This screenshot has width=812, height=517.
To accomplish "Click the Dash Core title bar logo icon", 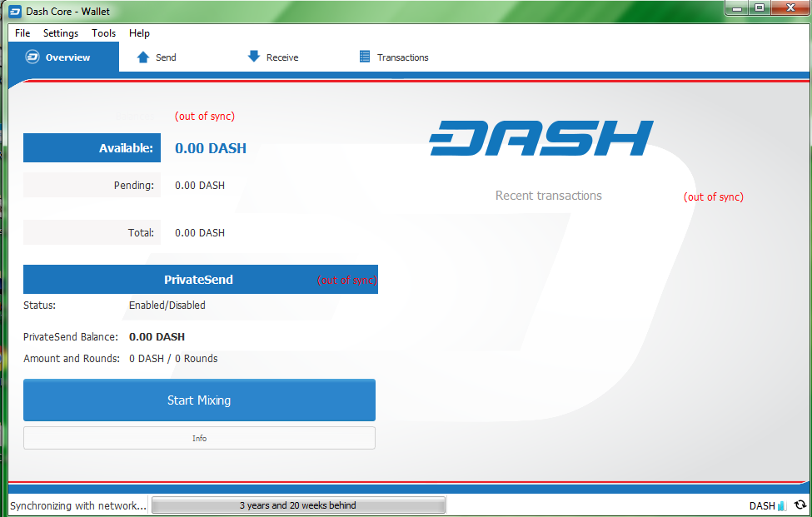I will [15, 12].
